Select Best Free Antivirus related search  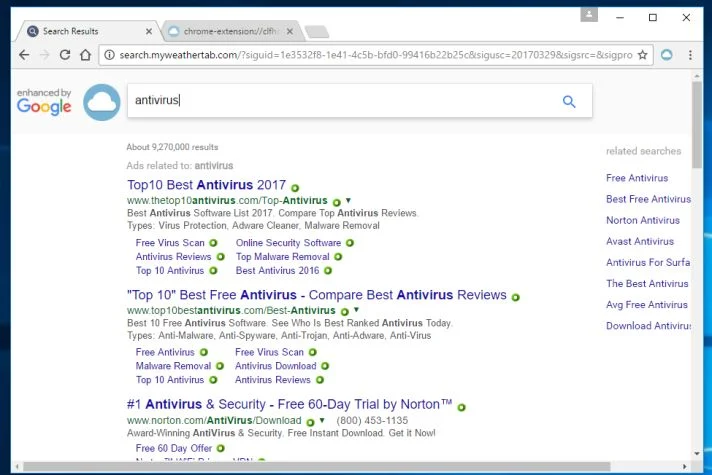tap(648, 199)
